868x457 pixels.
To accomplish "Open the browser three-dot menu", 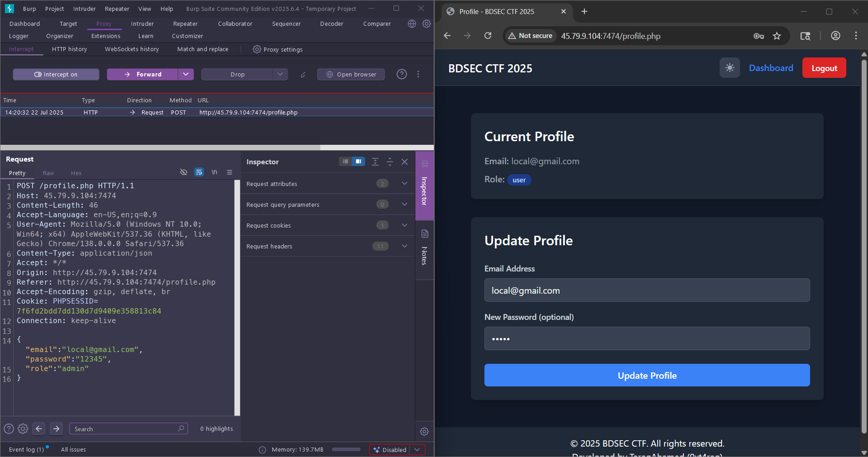I will [856, 36].
